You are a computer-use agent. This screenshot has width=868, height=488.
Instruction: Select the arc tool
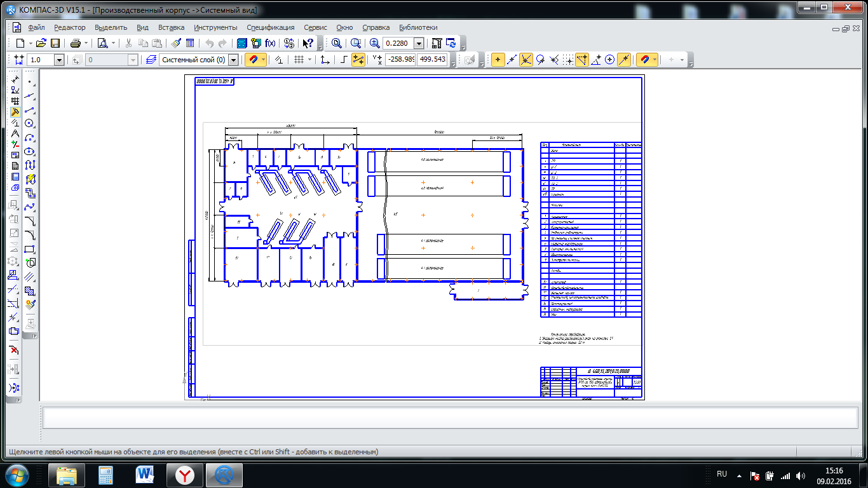tap(29, 137)
